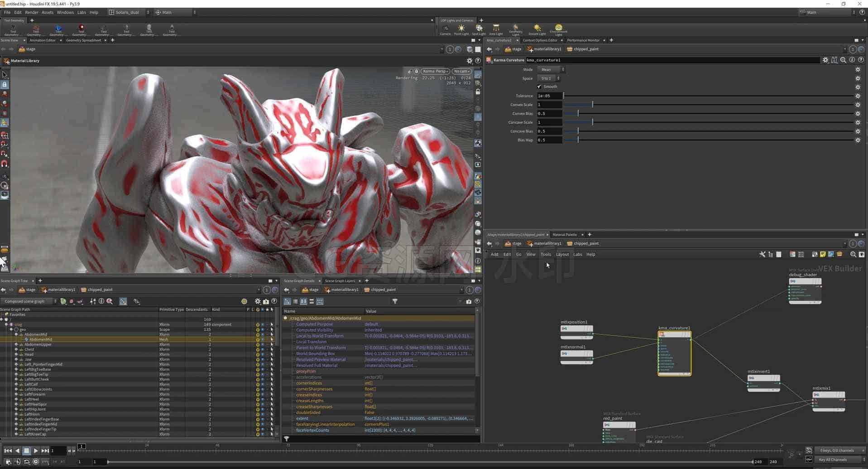
Task: Toggle the Smooth checkbox
Action: [539, 87]
